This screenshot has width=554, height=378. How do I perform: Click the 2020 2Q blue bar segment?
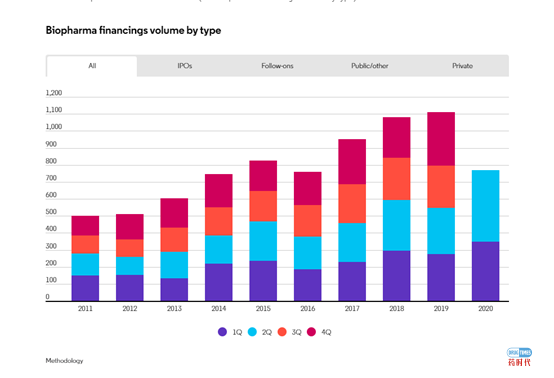click(x=485, y=206)
